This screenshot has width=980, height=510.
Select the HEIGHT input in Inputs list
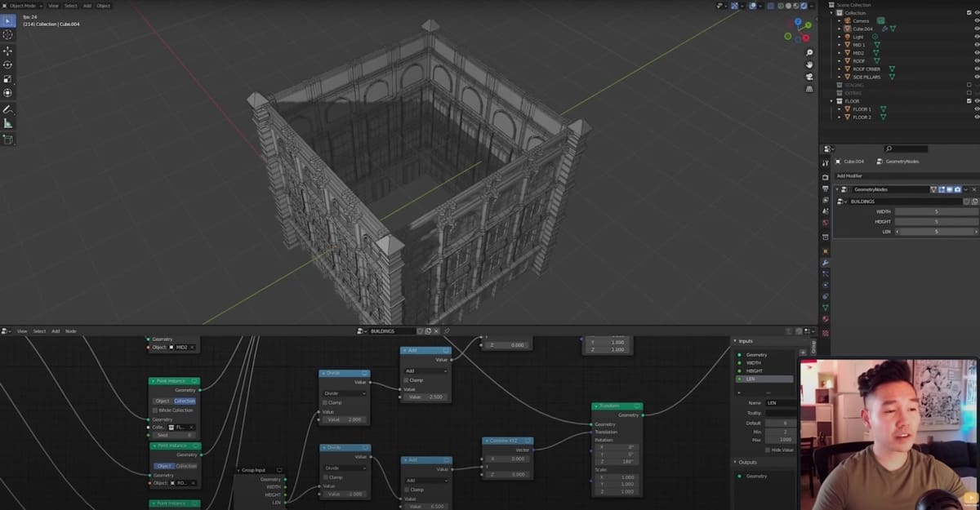point(764,371)
